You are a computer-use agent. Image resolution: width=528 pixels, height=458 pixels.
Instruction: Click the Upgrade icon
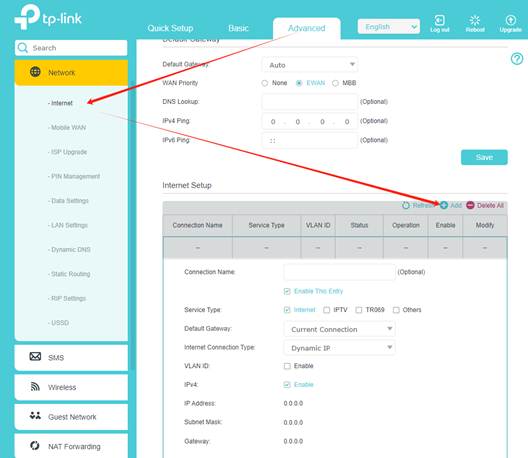point(510,20)
